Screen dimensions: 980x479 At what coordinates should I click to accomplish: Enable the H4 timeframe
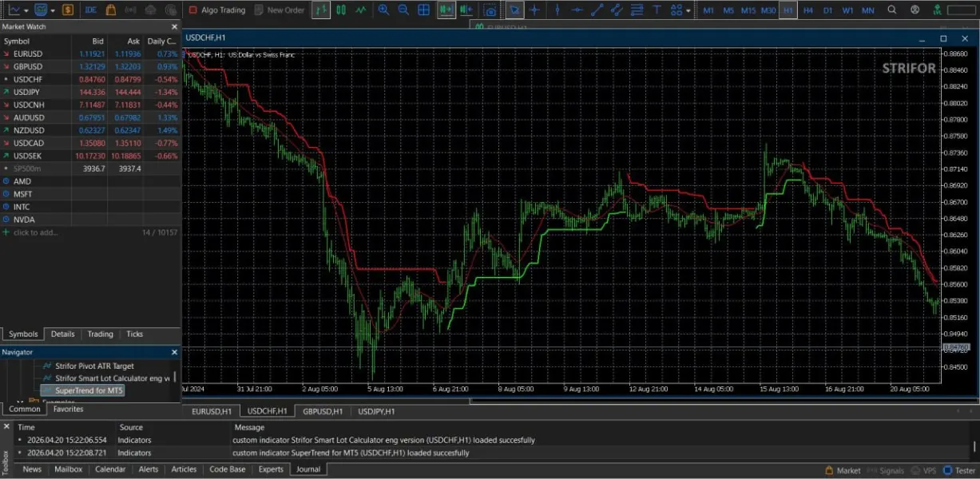[808, 10]
